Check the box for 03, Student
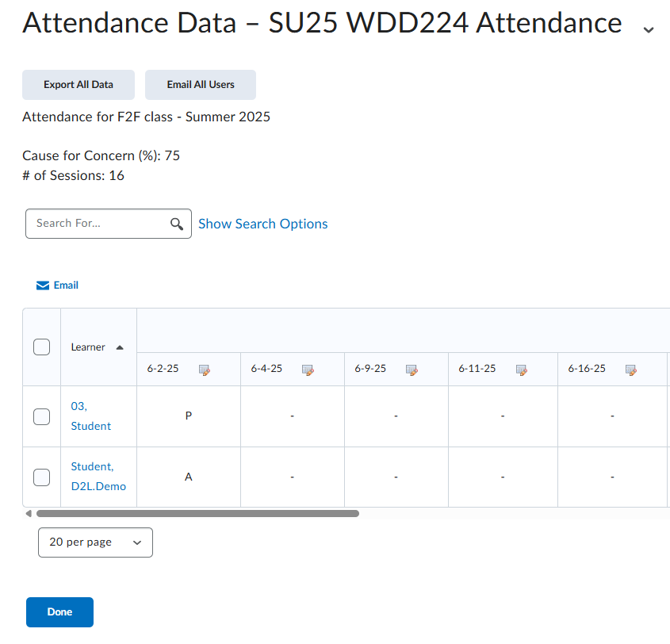The height and width of the screenshot is (644, 670). (41, 416)
